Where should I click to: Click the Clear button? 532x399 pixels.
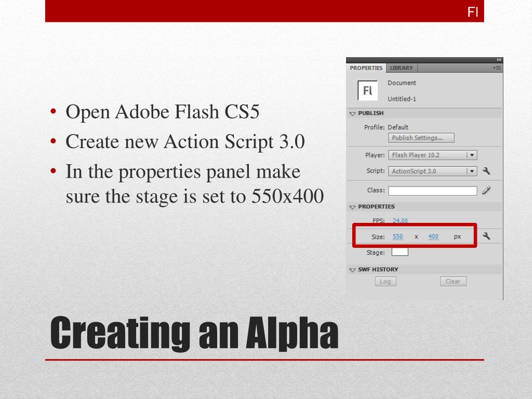click(x=453, y=282)
